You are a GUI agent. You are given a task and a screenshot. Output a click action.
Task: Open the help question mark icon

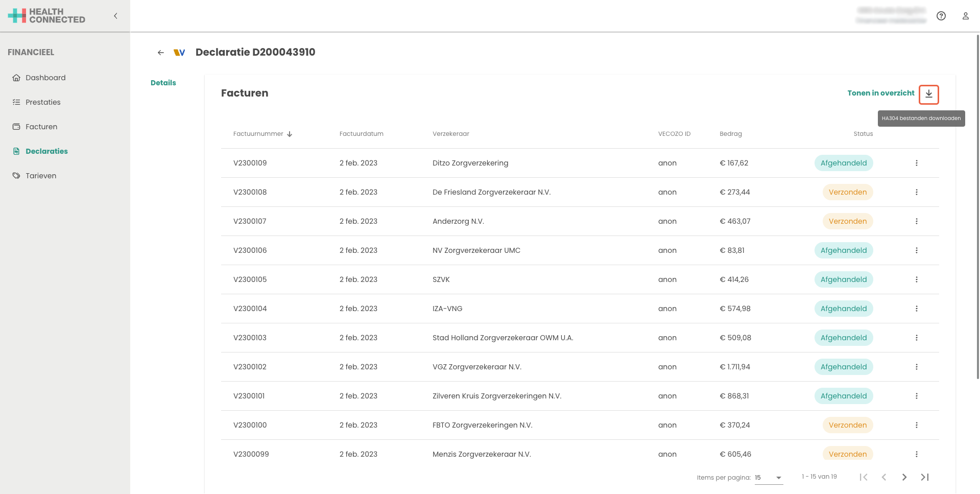tap(941, 16)
